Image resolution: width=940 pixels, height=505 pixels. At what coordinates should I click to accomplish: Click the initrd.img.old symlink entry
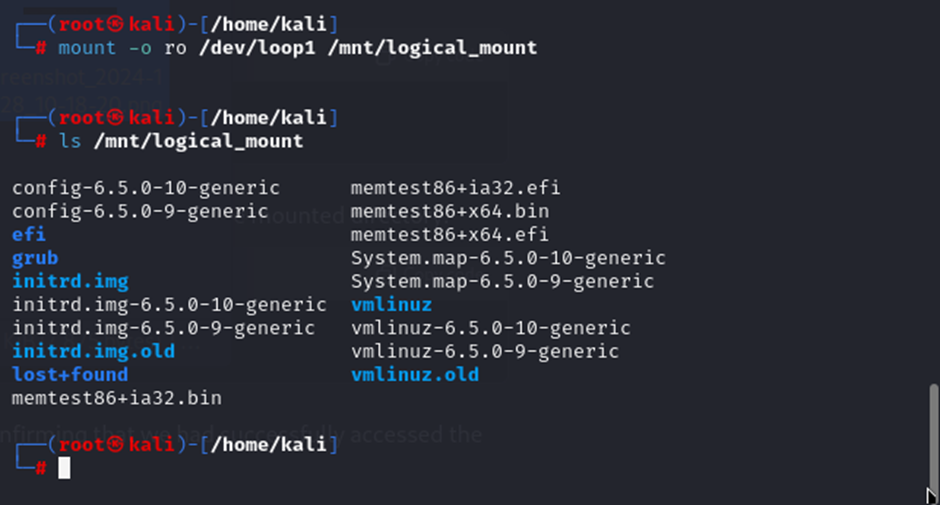[x=94, y=351]
